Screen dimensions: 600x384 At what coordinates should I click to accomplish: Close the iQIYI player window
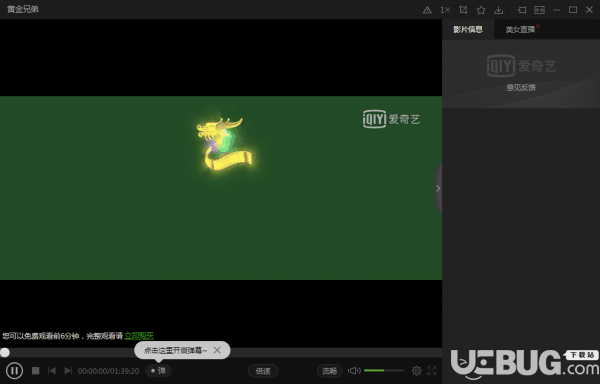(589, 10)
